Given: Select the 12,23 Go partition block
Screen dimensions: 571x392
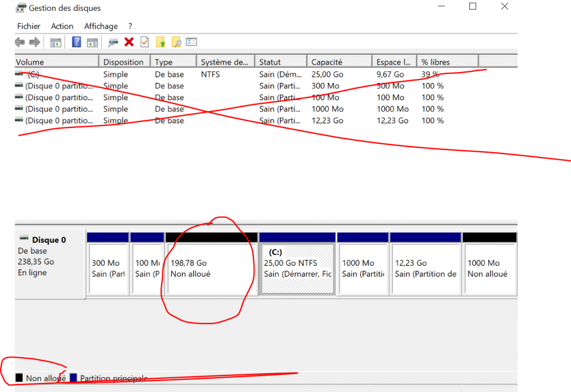Looking at the screenshot, I should 425,269.
